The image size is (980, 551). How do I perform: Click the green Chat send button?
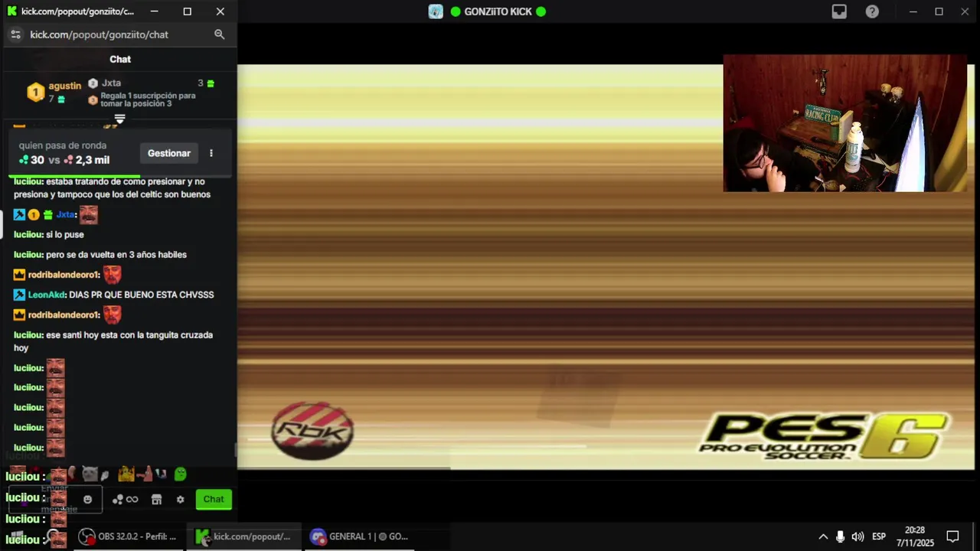214,499
